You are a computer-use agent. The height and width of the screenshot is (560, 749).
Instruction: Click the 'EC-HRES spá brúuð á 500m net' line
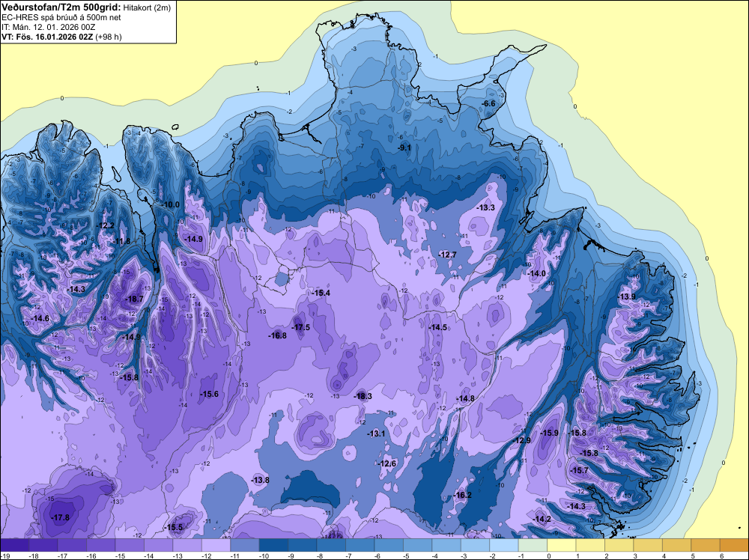tap(61, 17)
